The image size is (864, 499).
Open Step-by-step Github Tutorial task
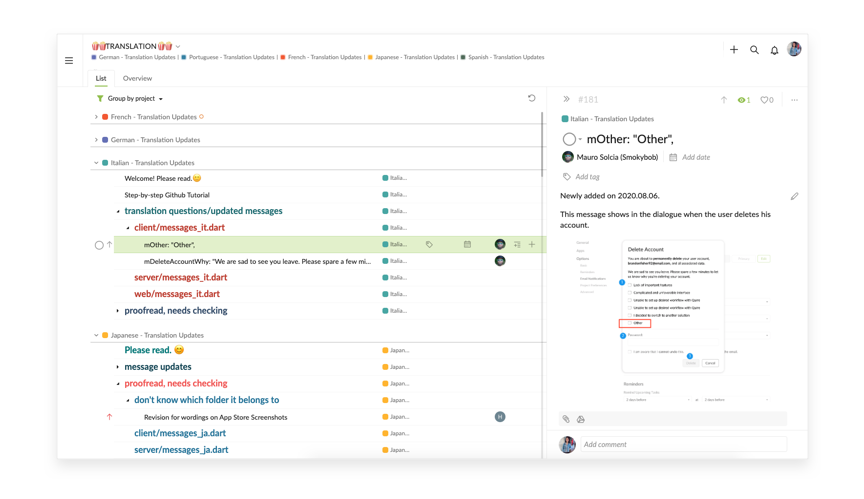point(167,195)
